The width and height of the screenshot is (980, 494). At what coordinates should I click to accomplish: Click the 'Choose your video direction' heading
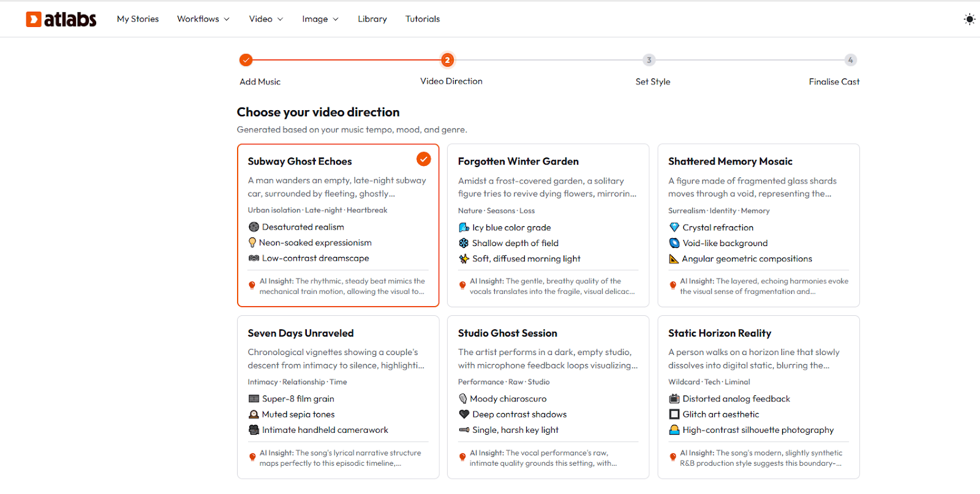318,112
